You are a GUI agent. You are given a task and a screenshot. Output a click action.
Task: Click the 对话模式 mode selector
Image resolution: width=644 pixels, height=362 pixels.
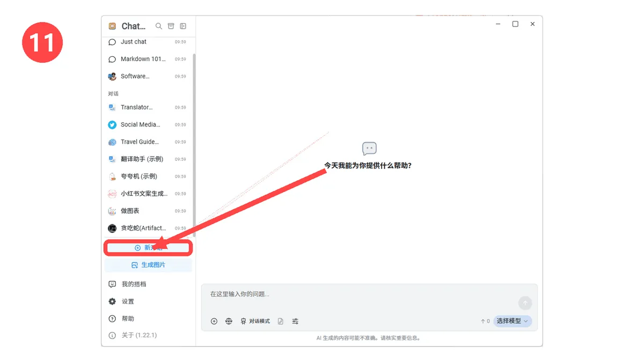pos(255,321)
